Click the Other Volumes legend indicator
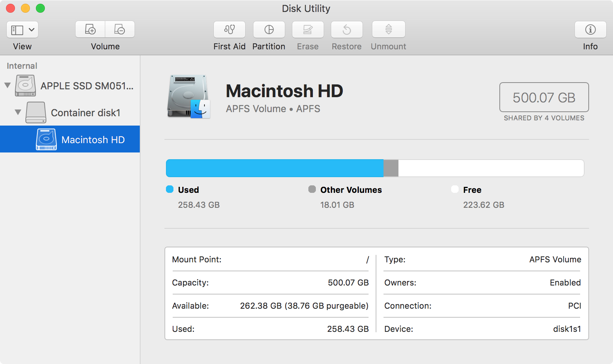Image resolution: width=613 pixels, height=364 pixels. (x=312, y=189)
